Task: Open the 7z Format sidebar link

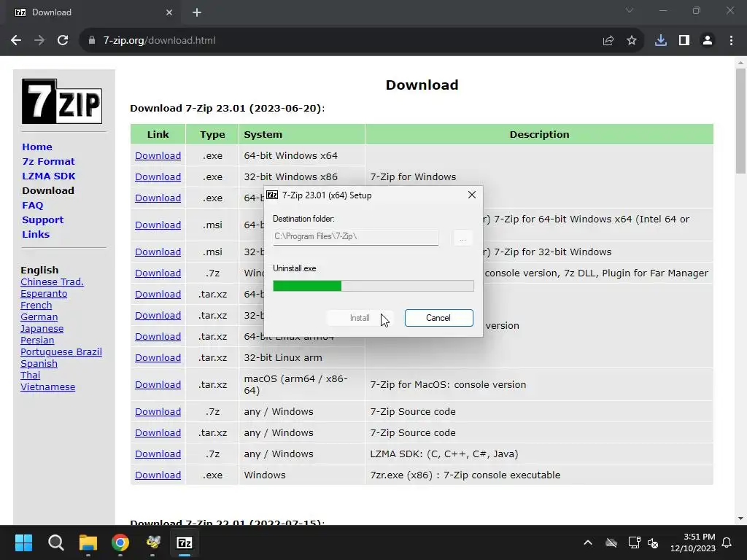Action: pos(48,161)
